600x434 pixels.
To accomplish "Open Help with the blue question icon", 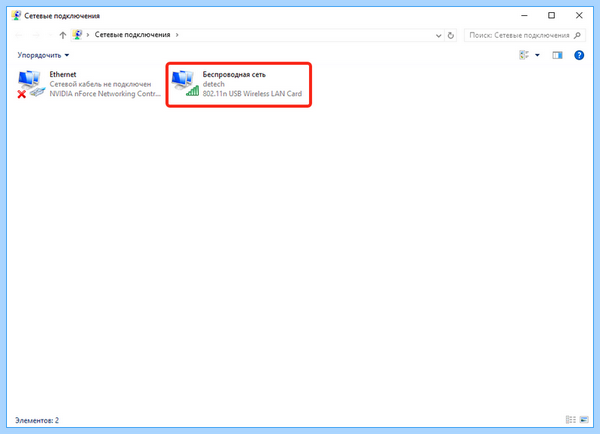I will [579, 55].
